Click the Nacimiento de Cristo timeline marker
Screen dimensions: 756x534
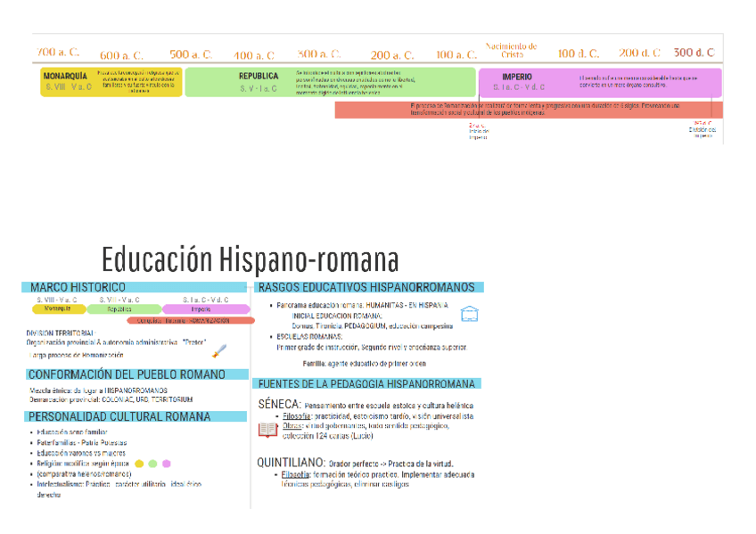(511, 50)
